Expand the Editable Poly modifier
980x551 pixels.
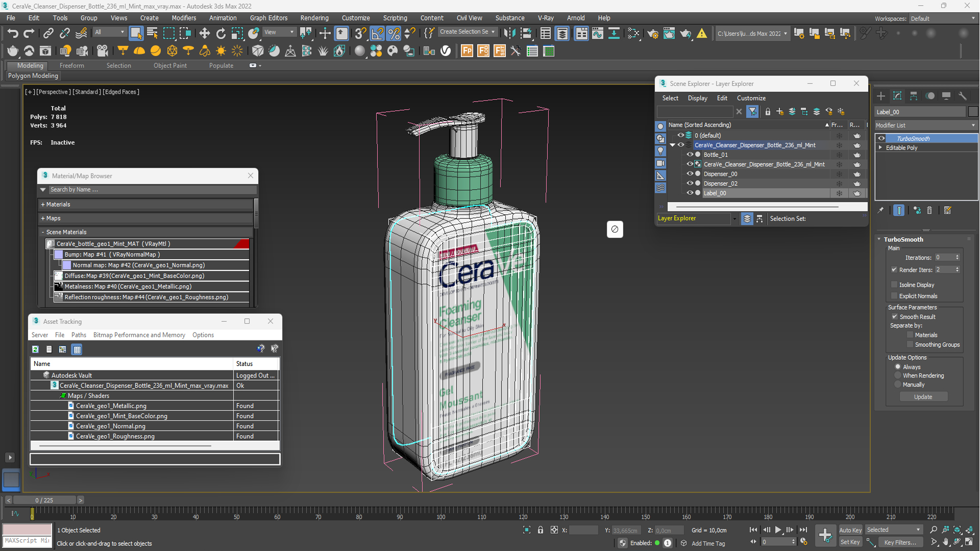point(880,148)
